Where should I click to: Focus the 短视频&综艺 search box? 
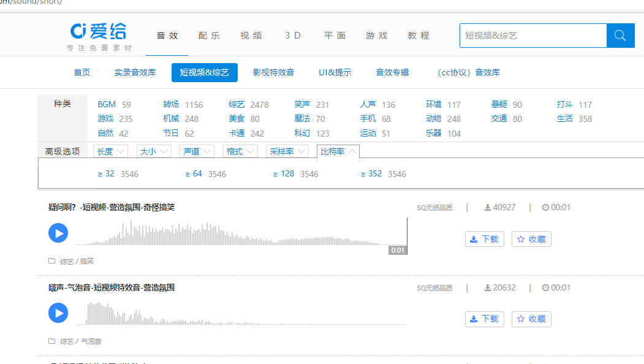point(533,36)
